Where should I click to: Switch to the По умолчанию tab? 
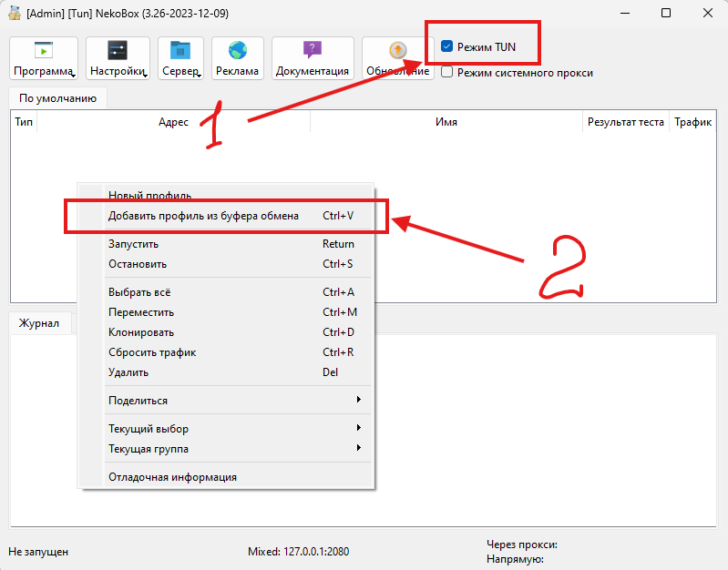pyautogui.click(x=58, y=97)
